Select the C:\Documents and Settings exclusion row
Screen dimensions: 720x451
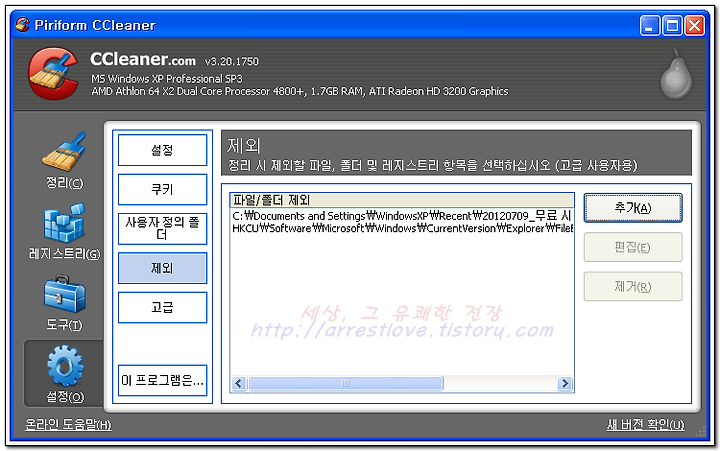coord(402,216)
